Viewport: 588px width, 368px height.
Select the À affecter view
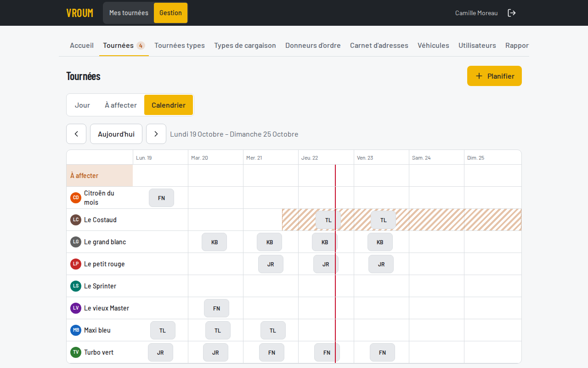(x=121, y=105)
